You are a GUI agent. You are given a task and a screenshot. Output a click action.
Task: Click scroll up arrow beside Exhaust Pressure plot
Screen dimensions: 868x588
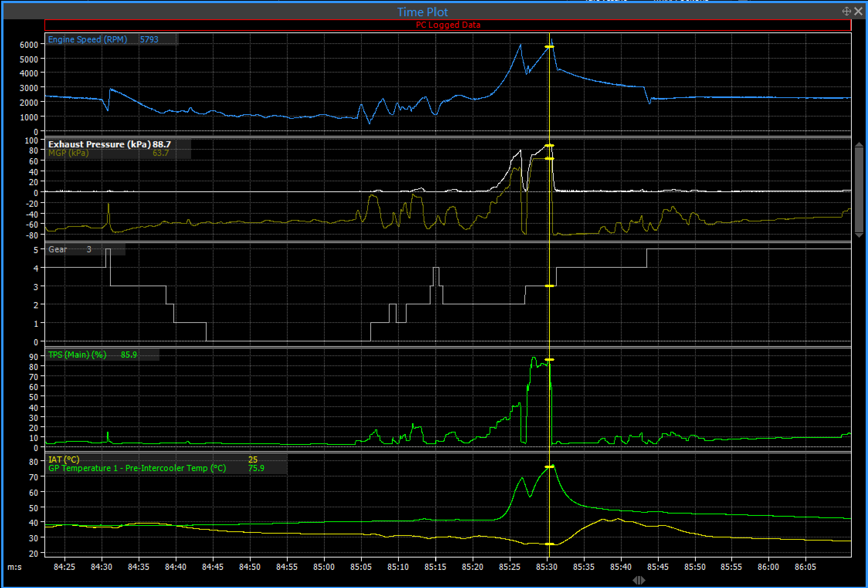859,145
